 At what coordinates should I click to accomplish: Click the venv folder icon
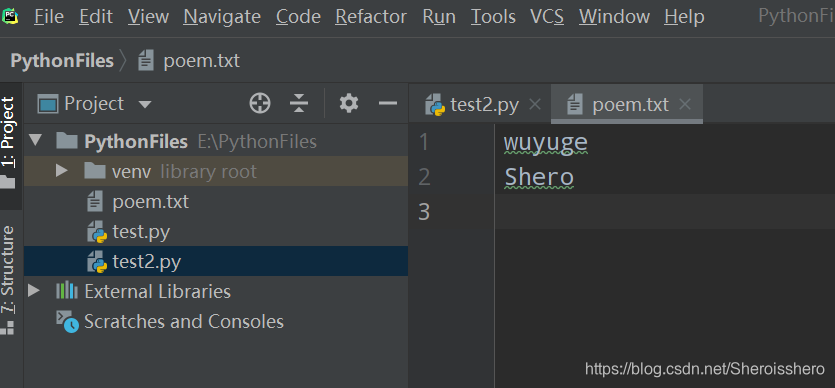[95, 171]
